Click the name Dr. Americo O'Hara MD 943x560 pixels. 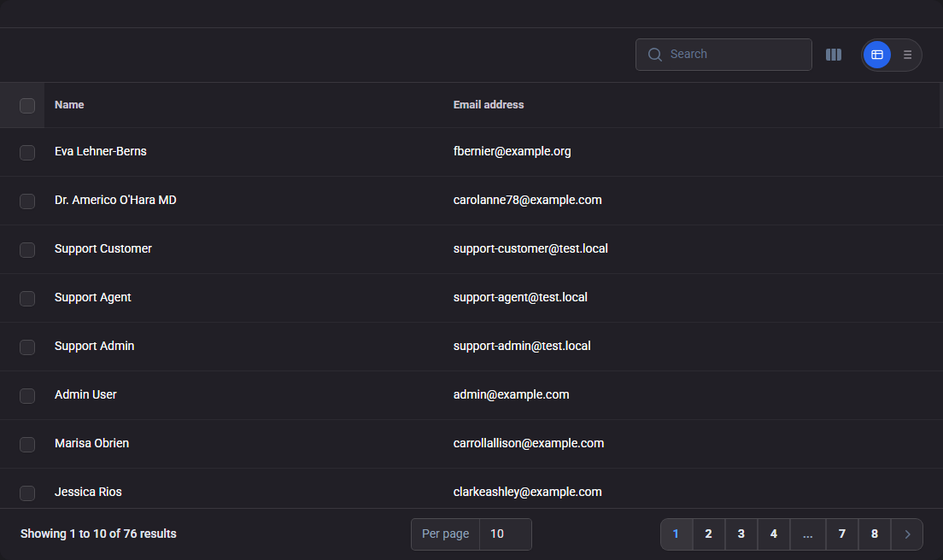115,200
